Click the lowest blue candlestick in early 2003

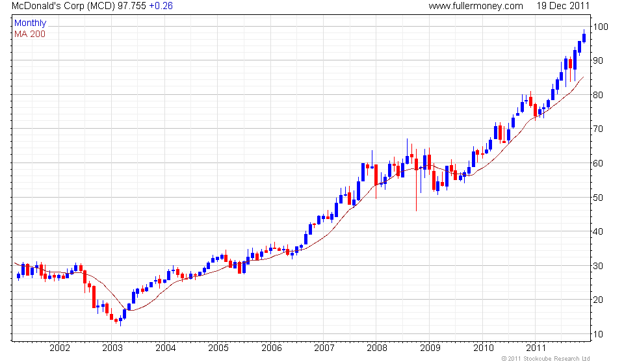[120, 319]
